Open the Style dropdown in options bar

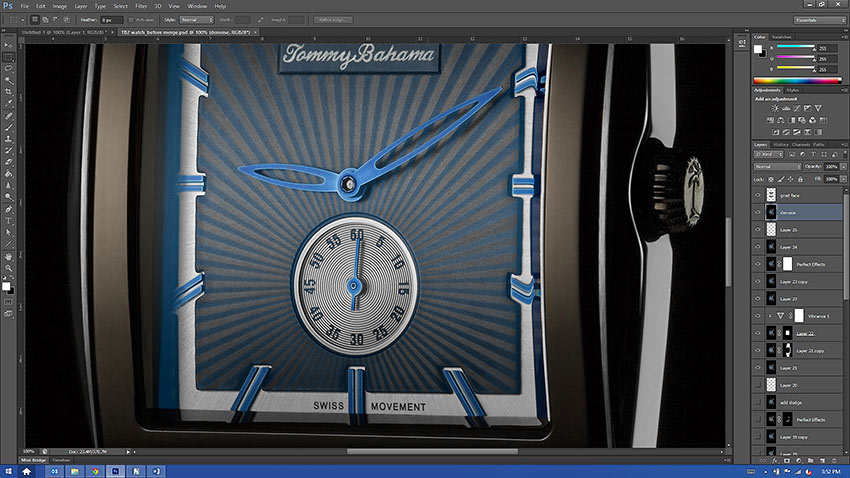pos(196,20)
